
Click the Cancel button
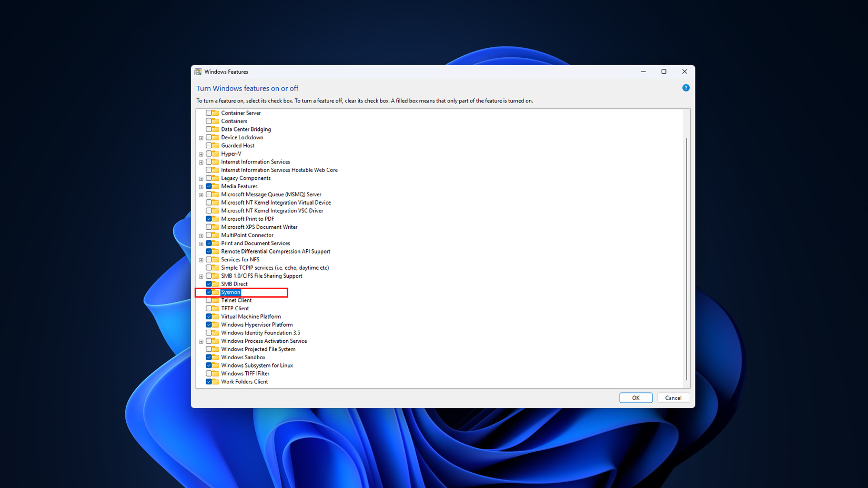click(673, 398)
